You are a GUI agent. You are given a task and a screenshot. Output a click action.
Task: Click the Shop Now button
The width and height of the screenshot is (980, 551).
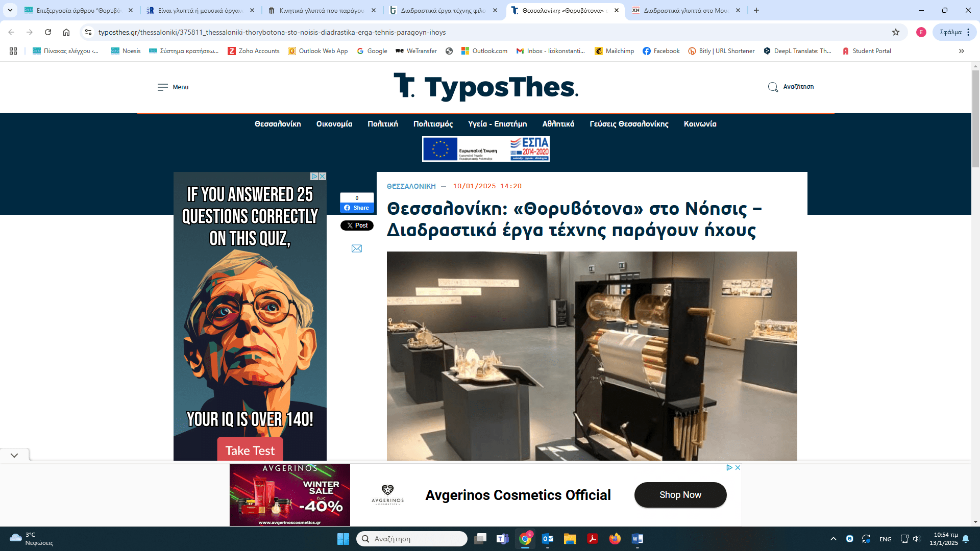pyautogui.click(x=680, y=495)
